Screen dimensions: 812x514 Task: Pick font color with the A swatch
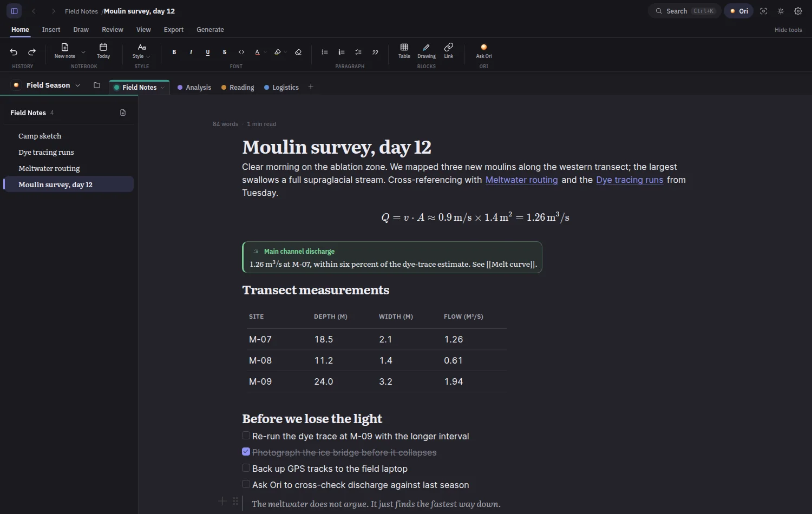point(257,52)
